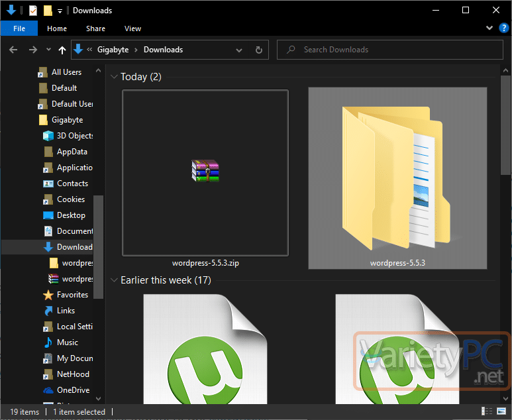
Task: Open Desktop in the navigation pane
Action: pos(71,215)
